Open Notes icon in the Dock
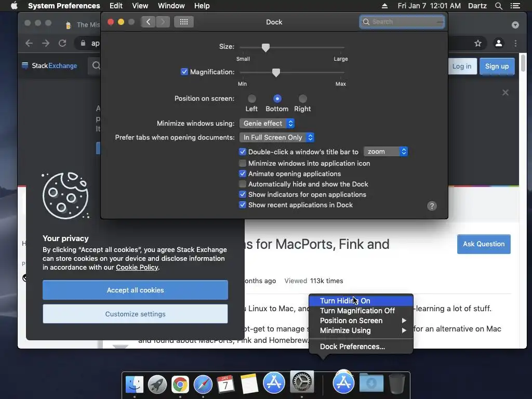 249,384
